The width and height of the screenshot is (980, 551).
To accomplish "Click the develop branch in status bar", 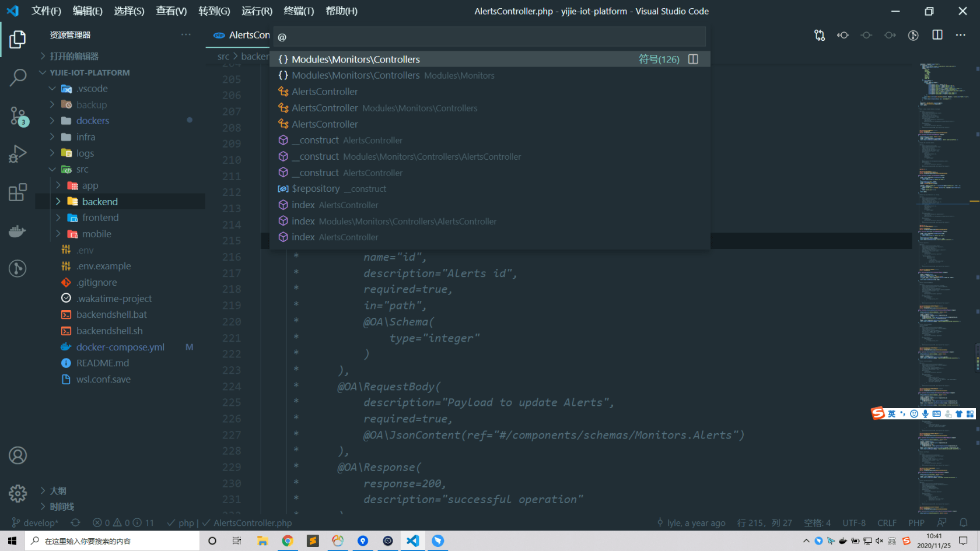I will (35, 522).
